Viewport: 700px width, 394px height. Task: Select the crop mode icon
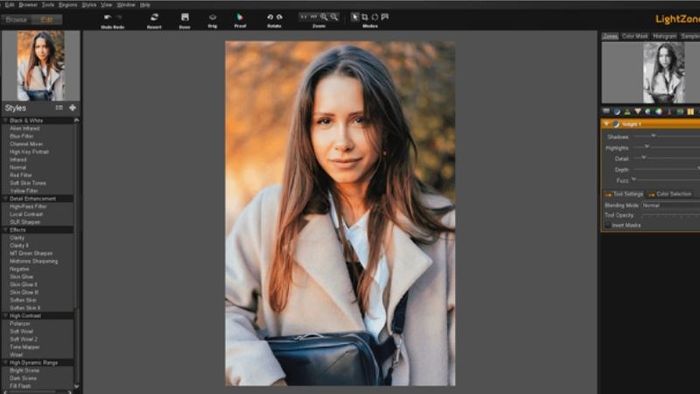pyautogui.click(x=365, y=17)
